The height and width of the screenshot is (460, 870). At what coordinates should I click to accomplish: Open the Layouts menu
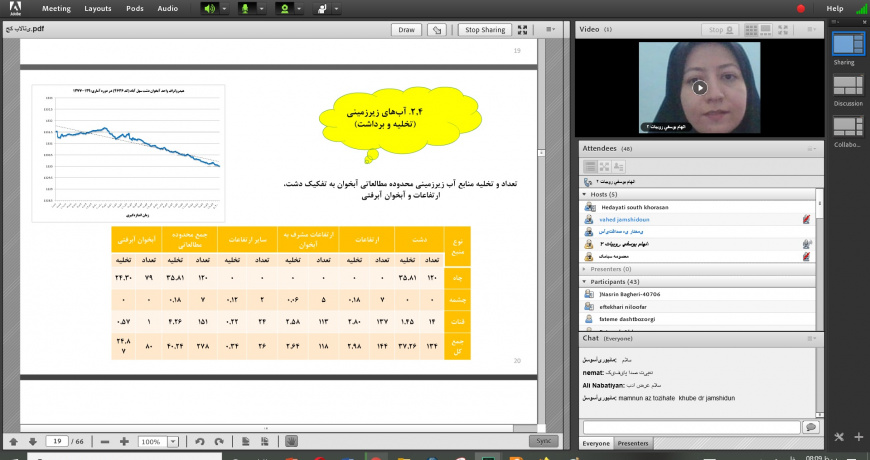98,8
